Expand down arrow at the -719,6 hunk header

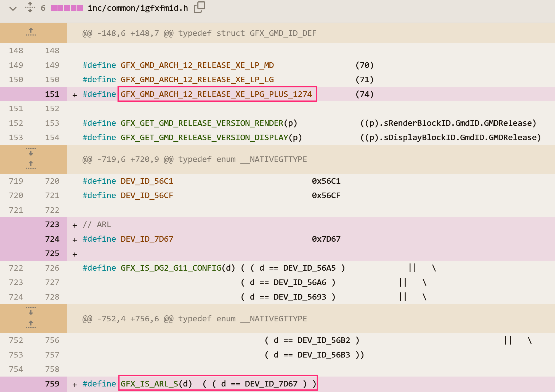31,152
